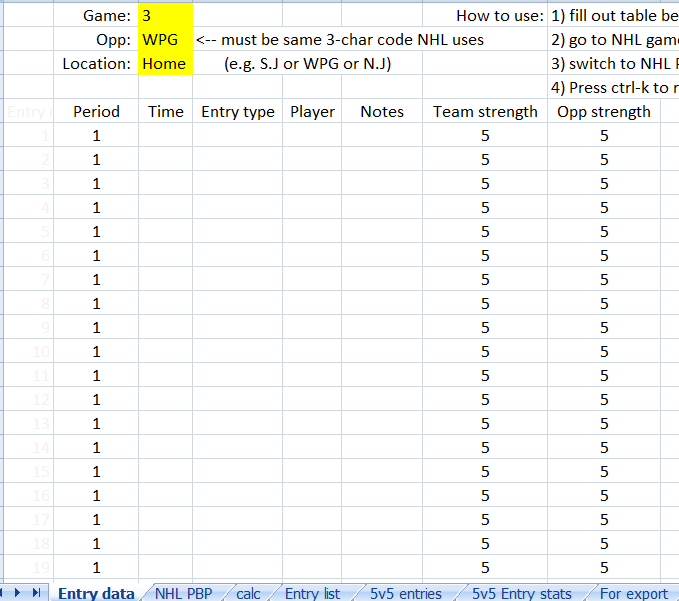The height and width of the screenshot is (601, 679).
Task: Select the 5v5 entries tab
Action: click(405, 593)
